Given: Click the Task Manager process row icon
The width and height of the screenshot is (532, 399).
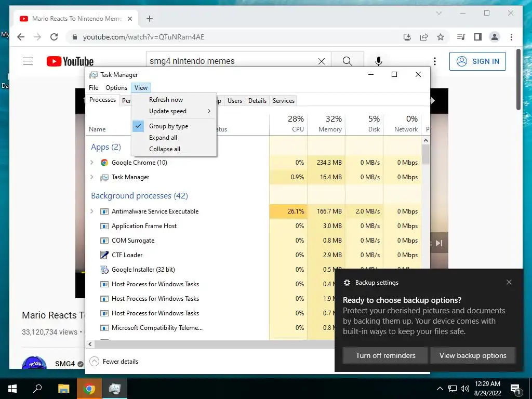Looking at the screenshot, I should [x=104, y=177].
